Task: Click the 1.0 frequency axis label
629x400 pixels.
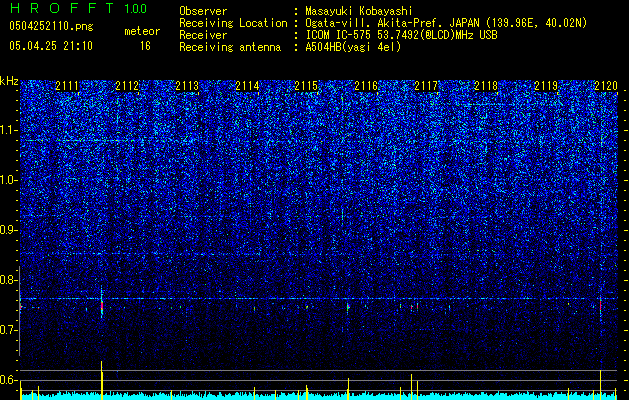Action: pyautogui.click(x=9, y=180)
